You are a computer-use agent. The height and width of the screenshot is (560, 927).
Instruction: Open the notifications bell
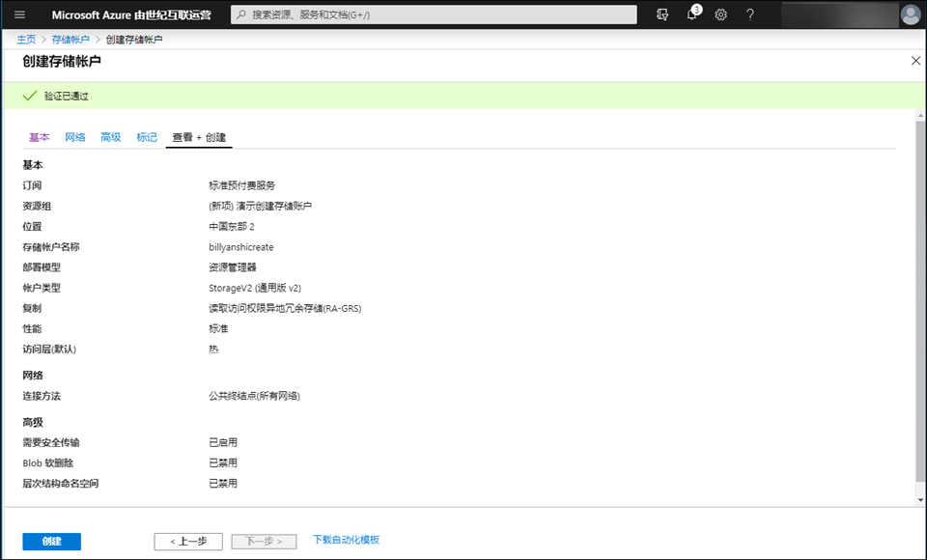point(692,14)
